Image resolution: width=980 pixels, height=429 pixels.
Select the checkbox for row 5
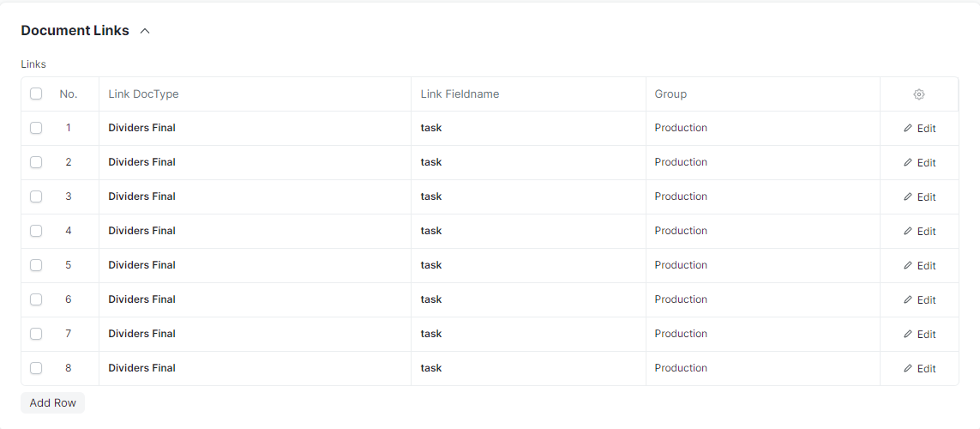(x=36, y=265)
